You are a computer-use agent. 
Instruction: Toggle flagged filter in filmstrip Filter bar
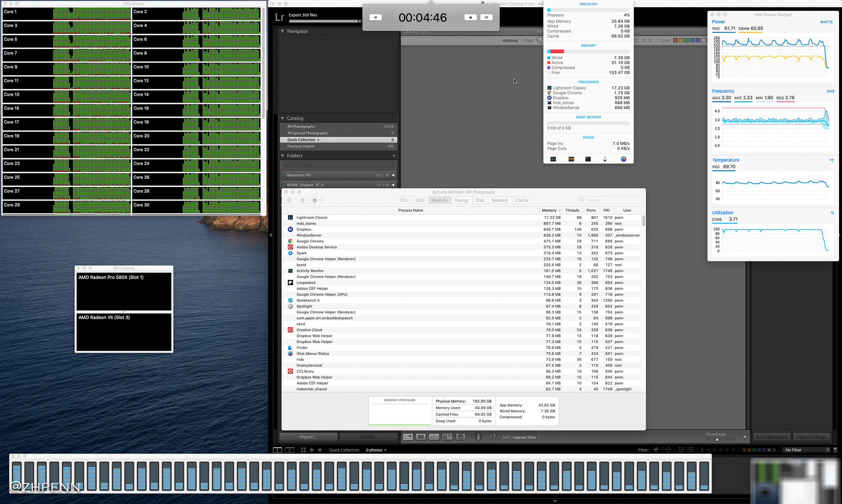[655, 450]
